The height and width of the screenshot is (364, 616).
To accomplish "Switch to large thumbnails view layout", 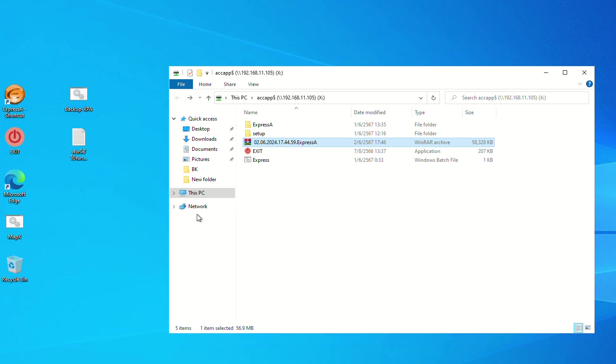I will pos(588,328).
